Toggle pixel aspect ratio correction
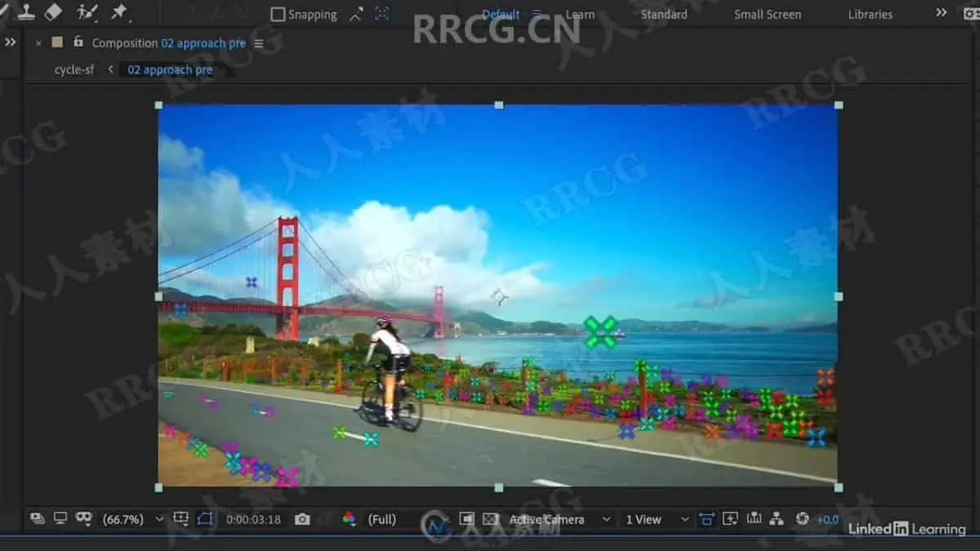Screen dimensions: 980x551 pyautogui.click(x=707, y=518)
